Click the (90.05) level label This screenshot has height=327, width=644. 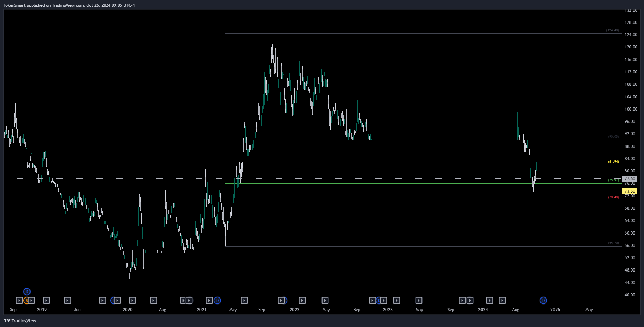[x=613, y=137]
